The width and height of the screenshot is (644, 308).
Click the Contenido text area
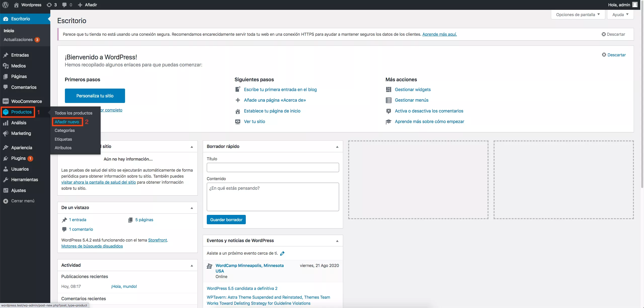(x=273, y=197)
